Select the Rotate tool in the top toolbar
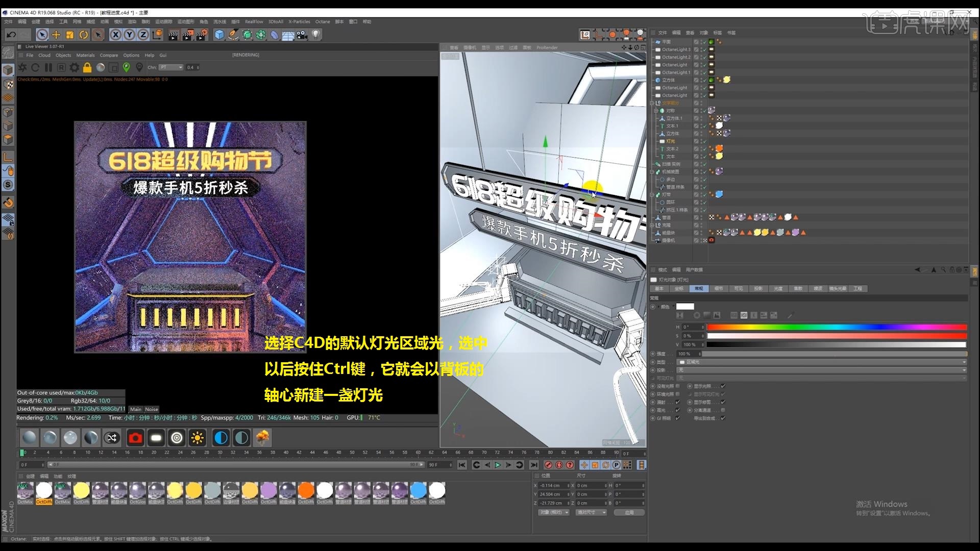The height and width of the screenshot is (551, 980). pos(83,35)
